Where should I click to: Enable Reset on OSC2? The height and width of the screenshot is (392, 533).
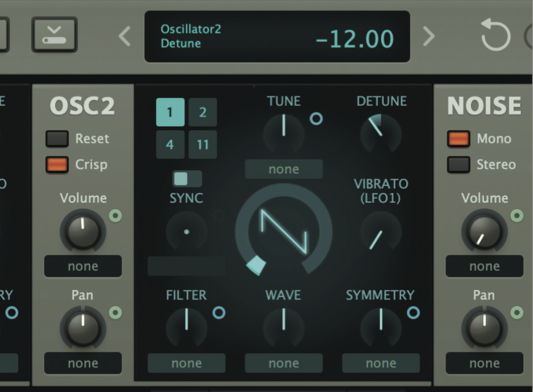tap(57, 139)
